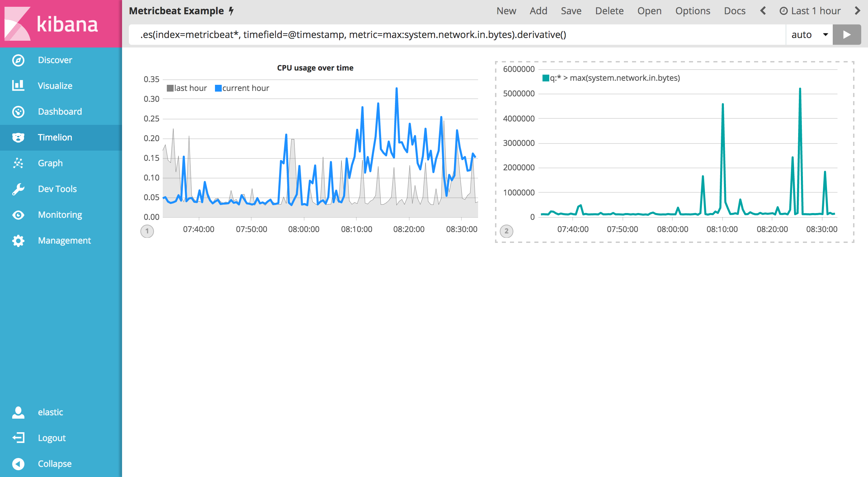Open the Last 1 hour time picker
Screen dimensions: 868x477
click(x=810, y=11)
